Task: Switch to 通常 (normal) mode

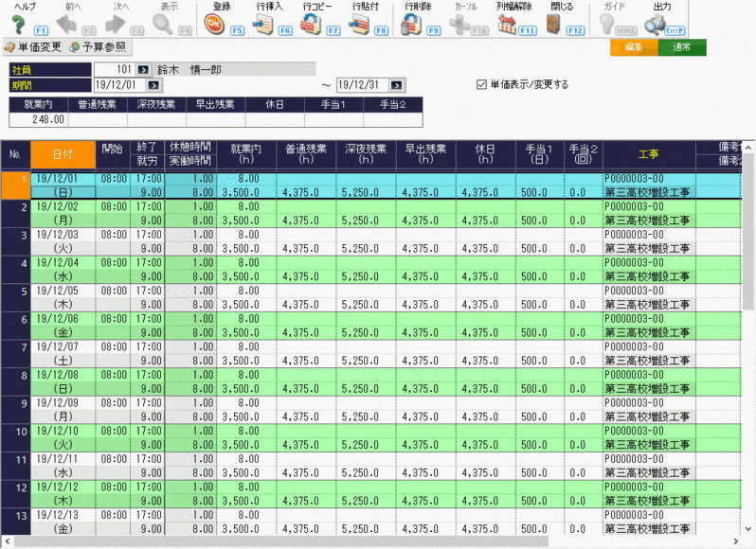Action: 682,47
